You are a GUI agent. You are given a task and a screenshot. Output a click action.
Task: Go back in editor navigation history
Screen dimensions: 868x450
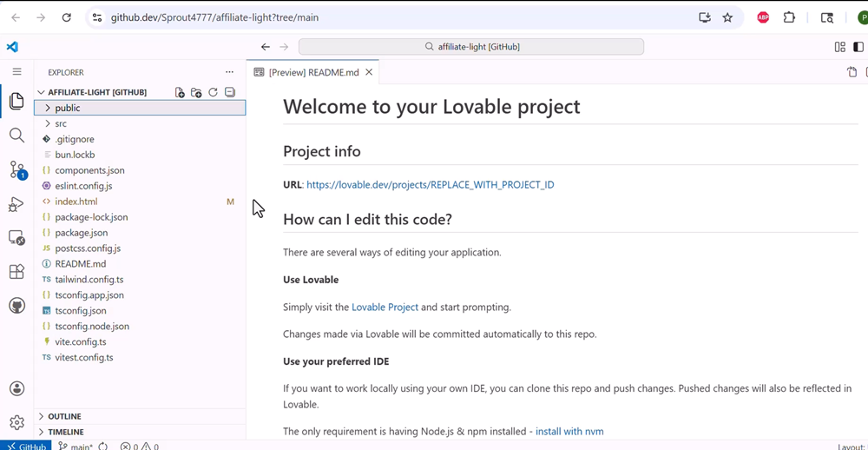[x=265, y=47]
